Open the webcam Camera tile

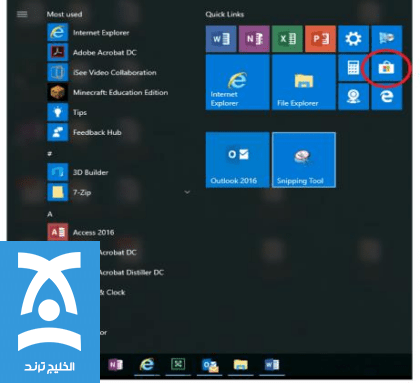coord(353,97)
